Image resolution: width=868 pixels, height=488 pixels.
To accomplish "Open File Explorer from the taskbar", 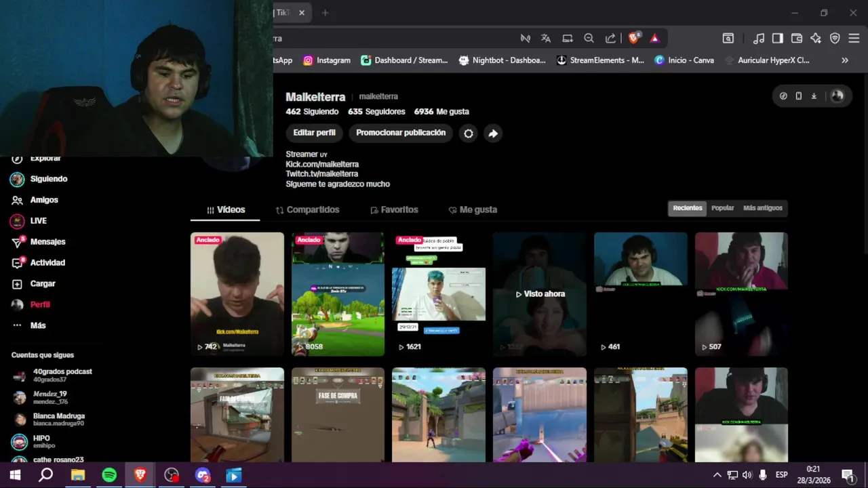I will [78, 475].
